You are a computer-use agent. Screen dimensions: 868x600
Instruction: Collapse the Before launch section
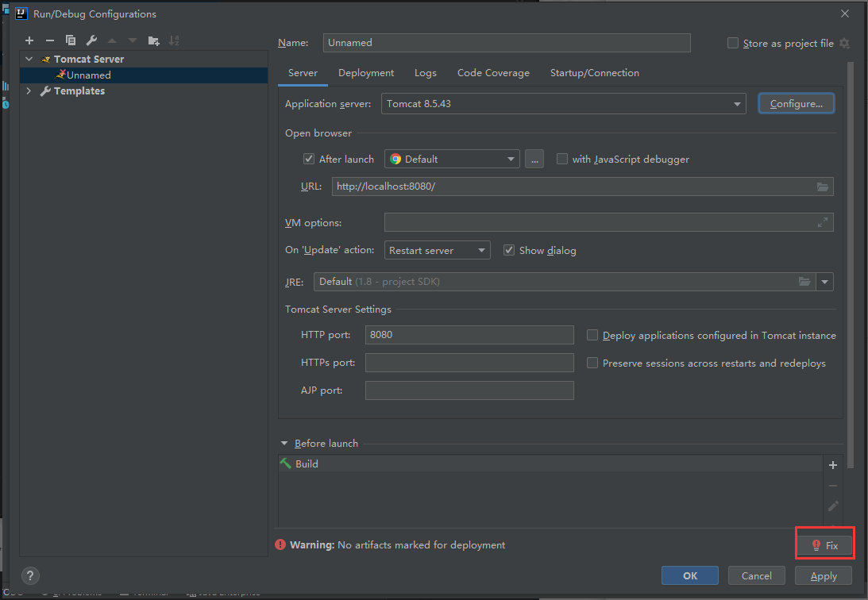[x=284, y=444]
